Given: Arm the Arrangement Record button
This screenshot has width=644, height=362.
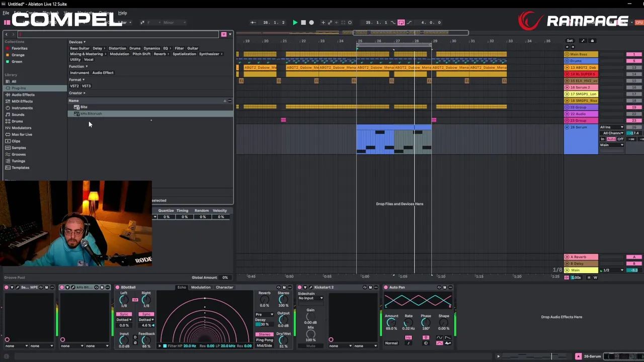Looking at the screenshot, I should 311,23.
